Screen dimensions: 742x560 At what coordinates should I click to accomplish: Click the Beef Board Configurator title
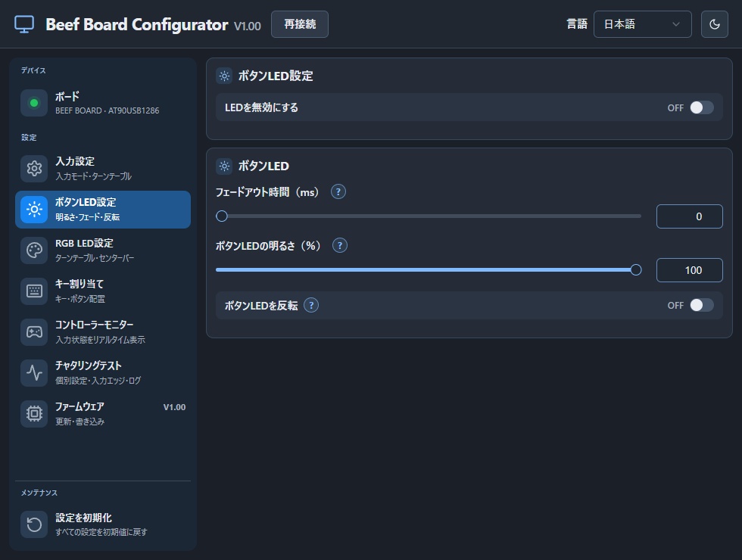tap(137, 24)
